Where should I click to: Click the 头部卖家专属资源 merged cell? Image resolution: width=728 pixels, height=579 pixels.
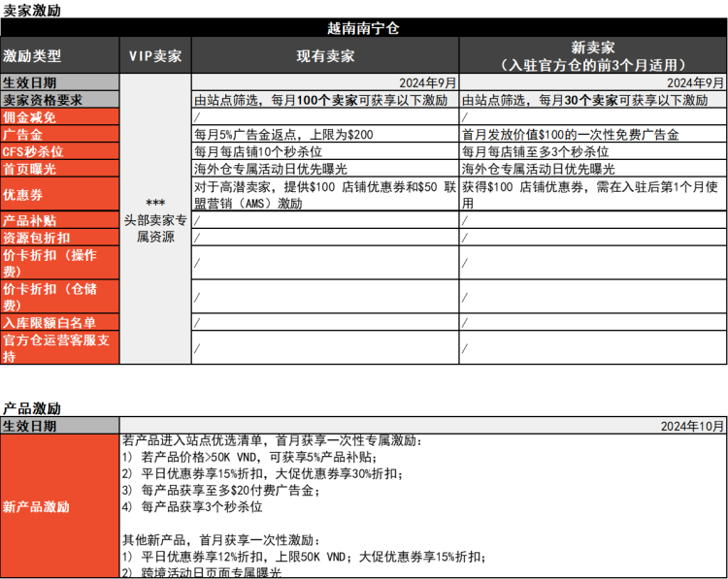click(154, 220)
